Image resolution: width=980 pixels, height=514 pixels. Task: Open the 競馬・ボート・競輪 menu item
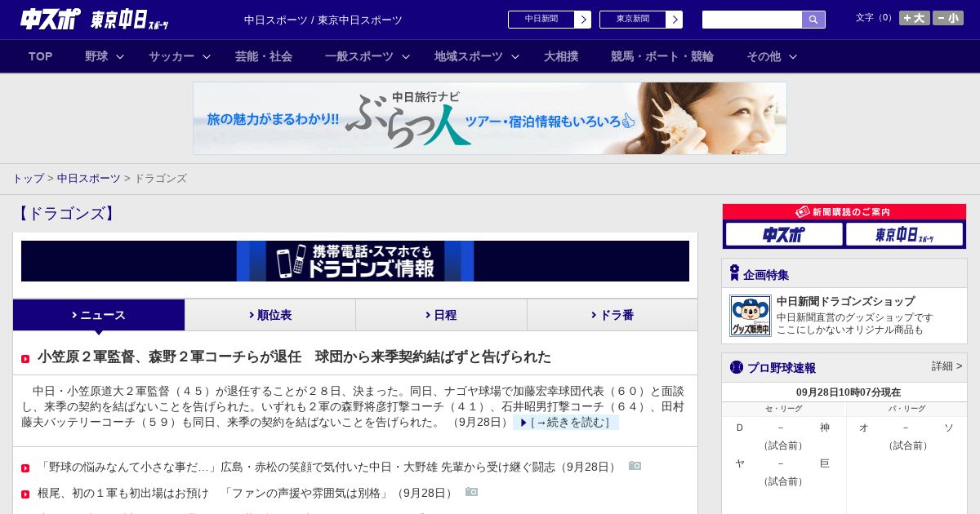[662, 56]
